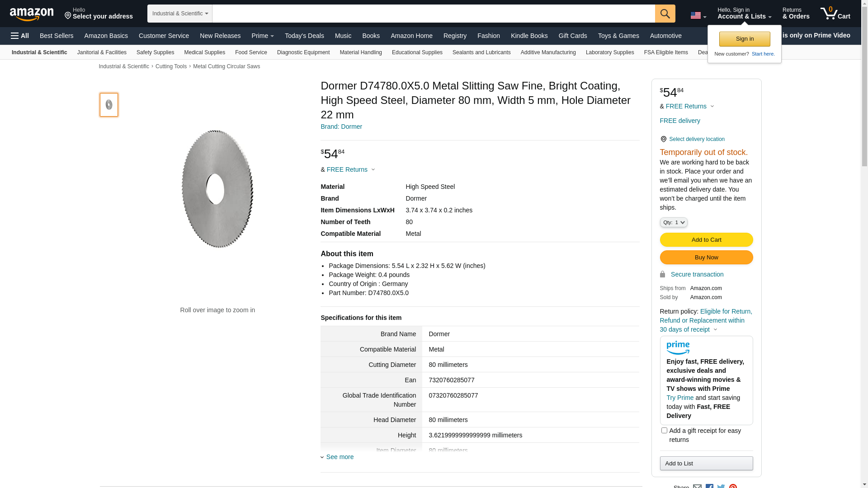Screen dimensions: 868x488
Task: Click the Brand: Dormer link
Action: 341,127
